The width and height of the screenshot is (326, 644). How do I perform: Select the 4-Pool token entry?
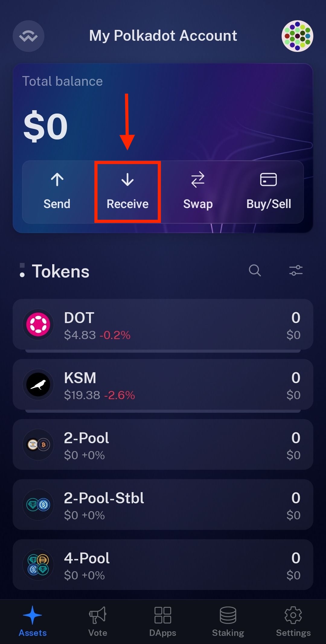coord(163,565)
